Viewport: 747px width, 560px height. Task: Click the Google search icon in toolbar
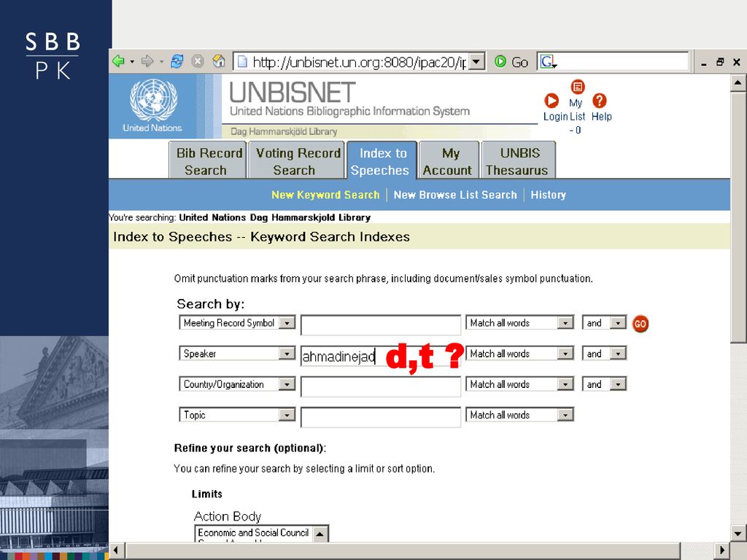click(x=548, y=61)
